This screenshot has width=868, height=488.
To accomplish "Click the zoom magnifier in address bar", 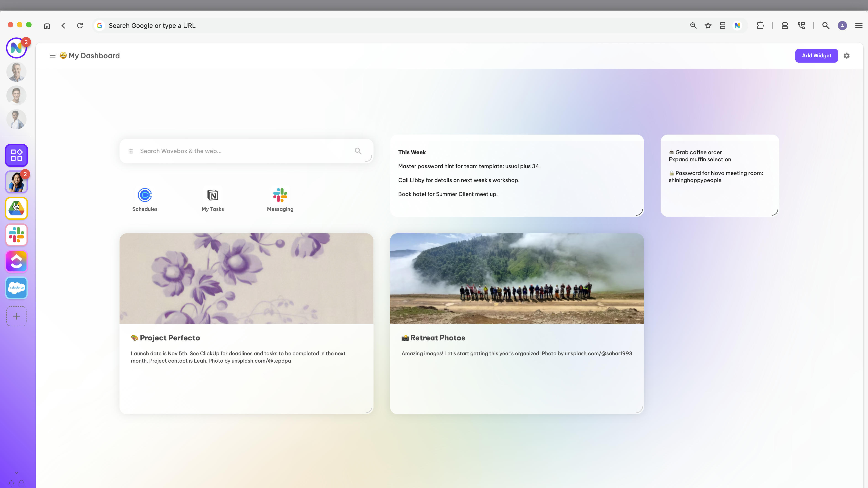I will [693, 26].
